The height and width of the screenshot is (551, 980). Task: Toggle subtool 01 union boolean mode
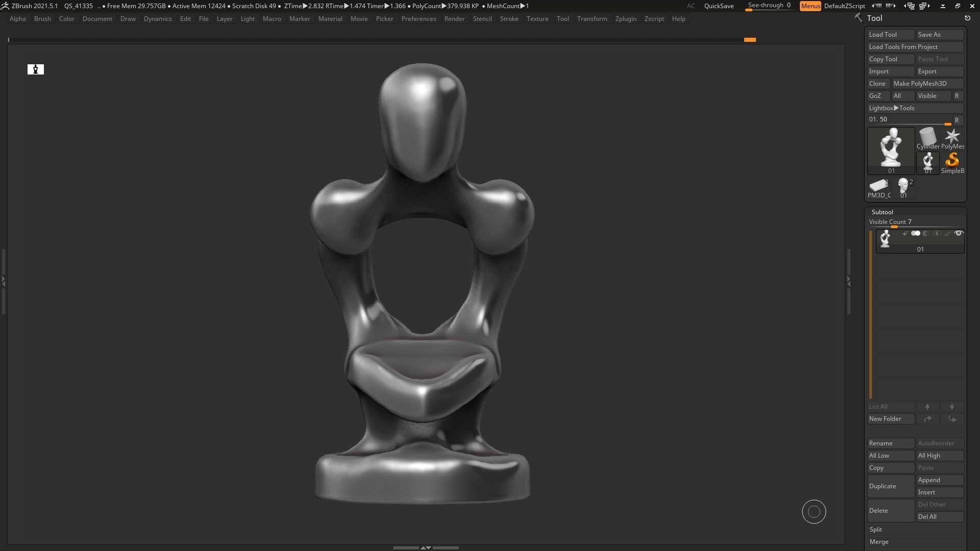916,234
